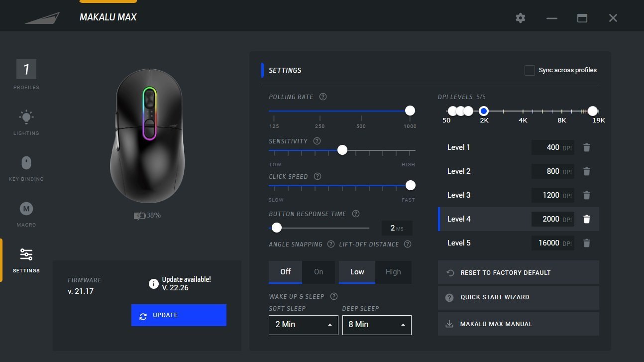Image resolution: width=644 pixels, height=362 pixels.
Task: Set Lift-Off Distance to Low
Action: click(x=357, y=272)
